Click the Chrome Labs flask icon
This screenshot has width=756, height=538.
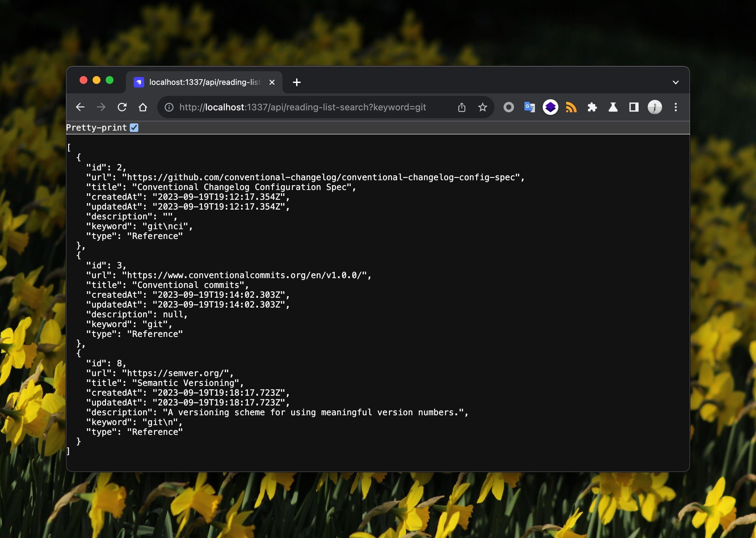pyautogui.click(x=613, y=107)
